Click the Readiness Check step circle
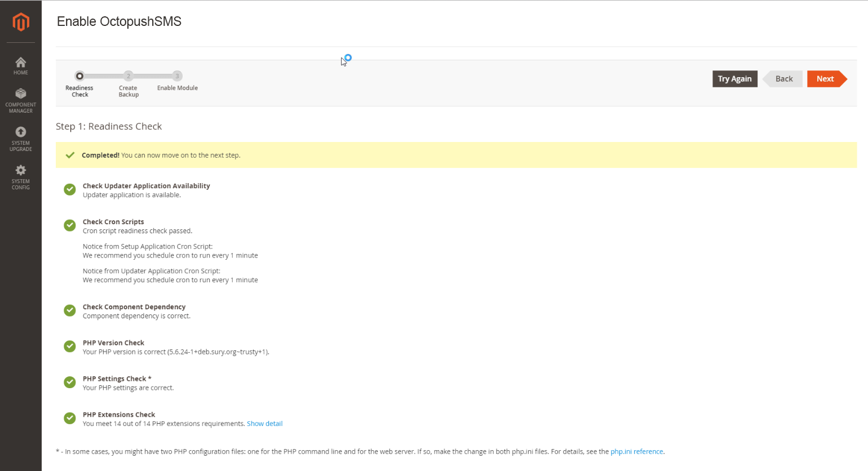The width and height of the screenshot is (868, 471). pyautogui.click(x=79, y=76)
